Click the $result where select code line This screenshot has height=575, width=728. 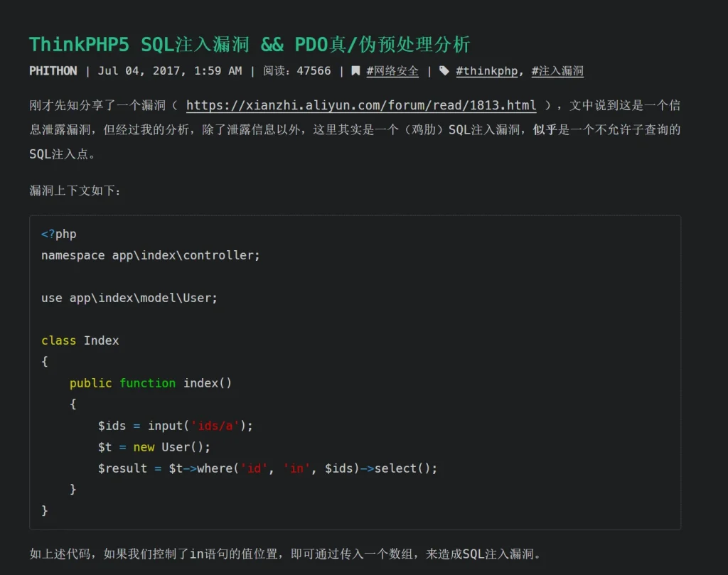[268, 468]
